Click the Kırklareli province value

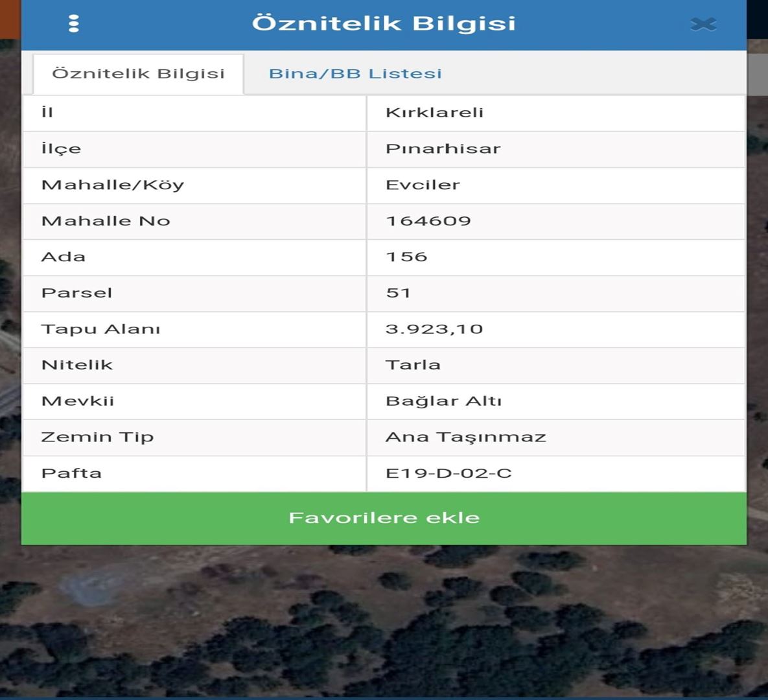click(x=434, y=113)
